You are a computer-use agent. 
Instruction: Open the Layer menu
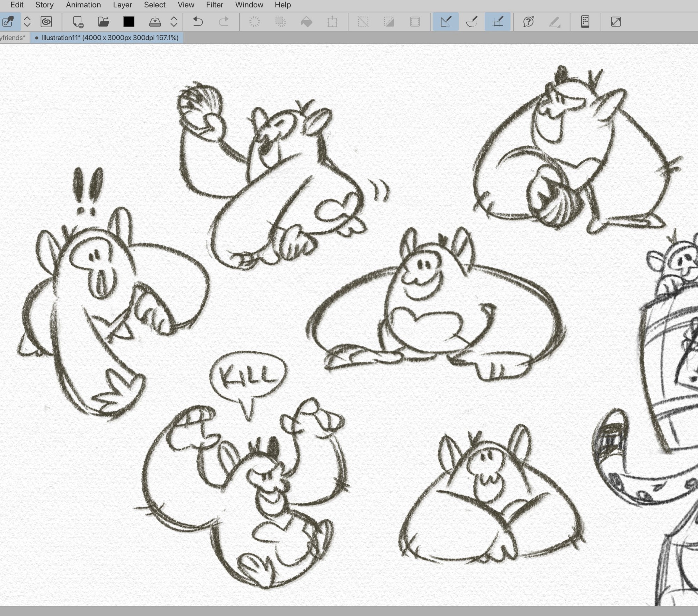(x=122, y=5)
